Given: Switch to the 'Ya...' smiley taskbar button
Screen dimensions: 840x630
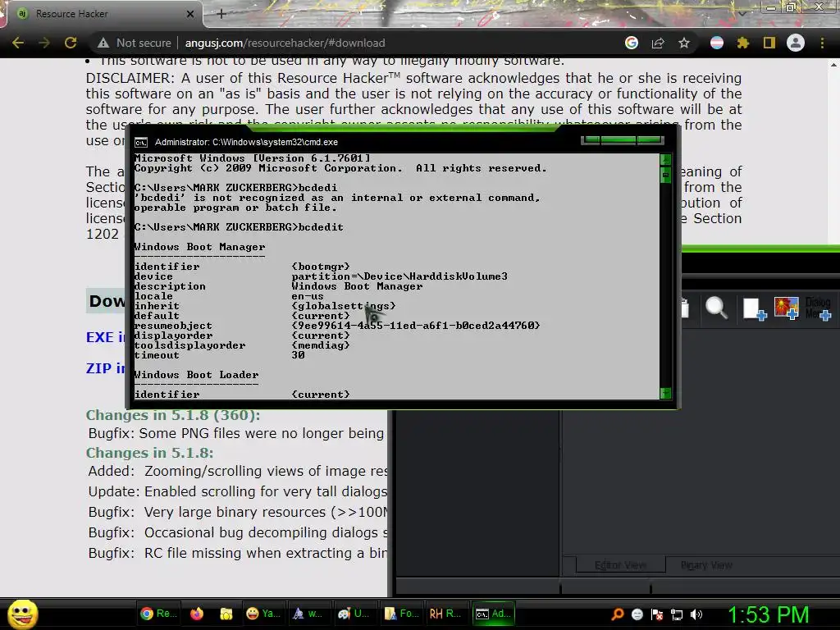Looking at the screenshot, I should click(x=263, y=614).
